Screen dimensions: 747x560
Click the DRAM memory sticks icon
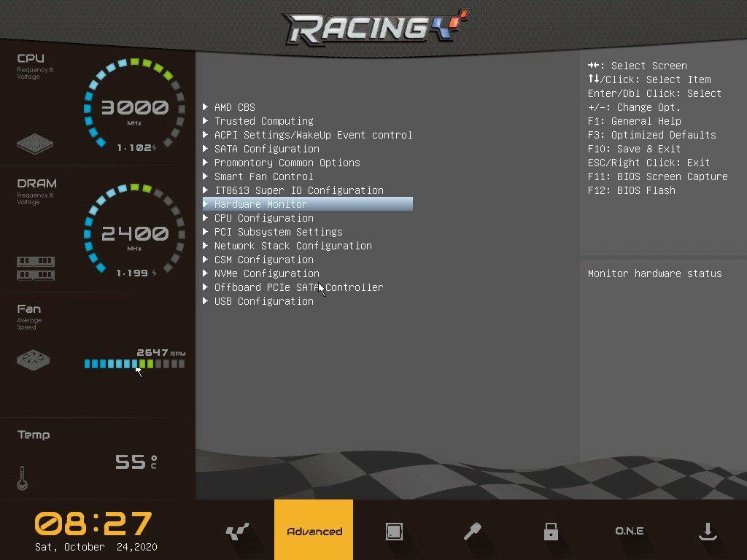click(35, 268)
